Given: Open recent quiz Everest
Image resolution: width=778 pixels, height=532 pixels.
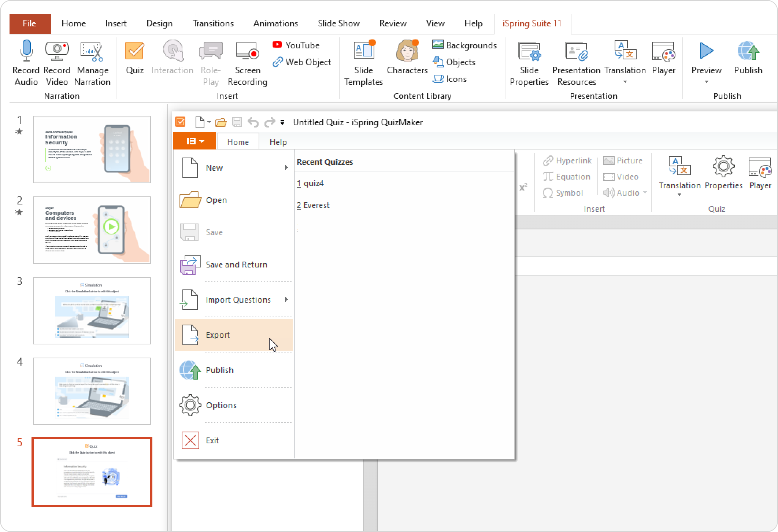Looking at the screenshot, I should 313,205.
